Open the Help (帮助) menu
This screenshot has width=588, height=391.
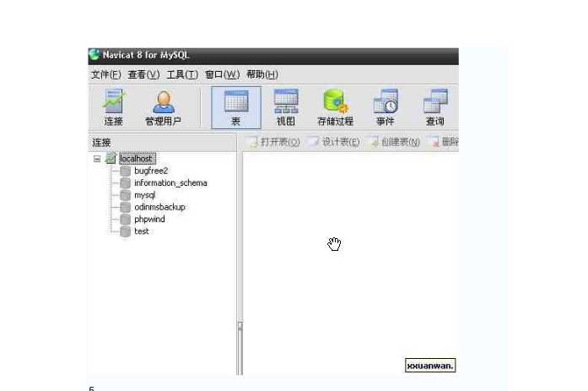pos(262,74)
